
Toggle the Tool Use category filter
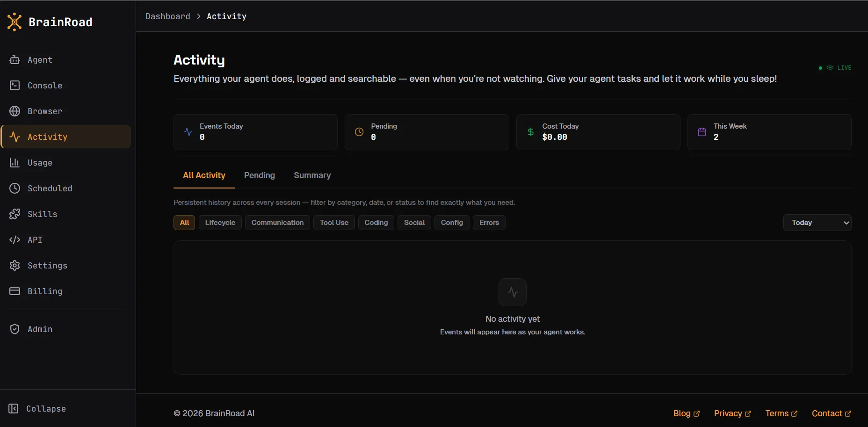pyautogui.click(x=334, y=223)
